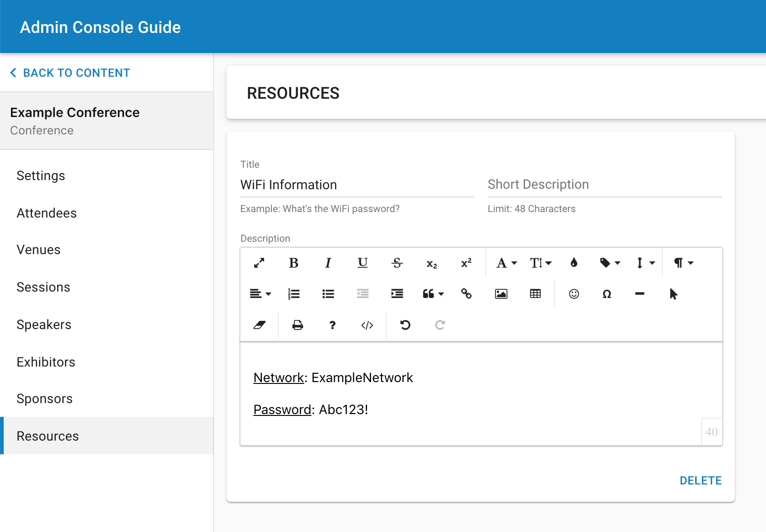This screenshot has width=766, height=532.
Task: Click select all cursor icon
Action: 673,294
